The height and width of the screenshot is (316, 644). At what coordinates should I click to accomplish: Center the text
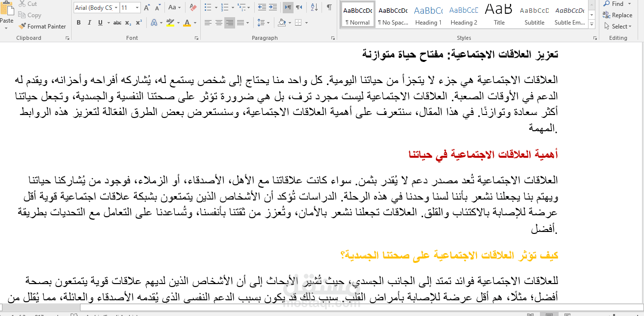(x=218, y=23)
